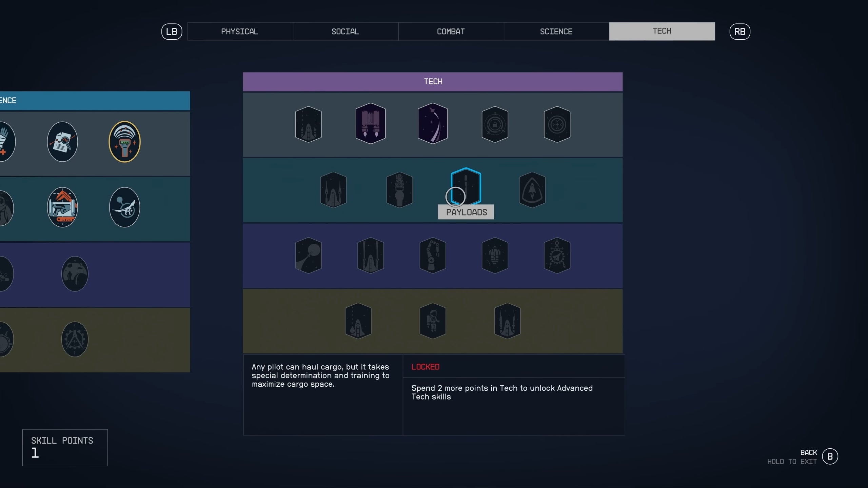Select the Astrodynamics rocket-and-planet skill

[309, 256]
